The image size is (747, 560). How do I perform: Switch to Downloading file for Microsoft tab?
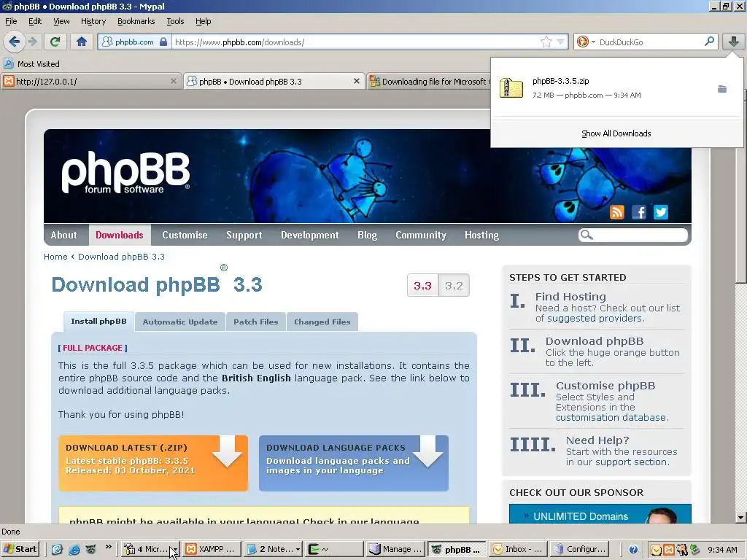[x=429, y=82]
